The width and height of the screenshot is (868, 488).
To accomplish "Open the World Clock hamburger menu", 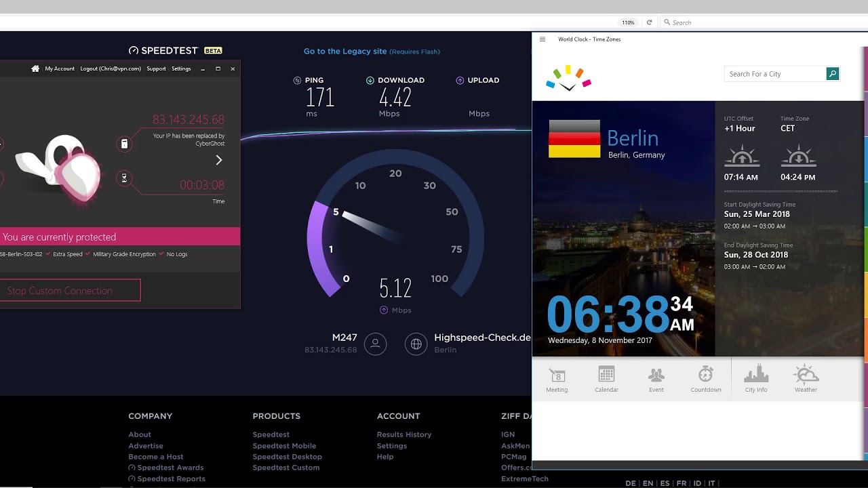I will tap(542, 39).
